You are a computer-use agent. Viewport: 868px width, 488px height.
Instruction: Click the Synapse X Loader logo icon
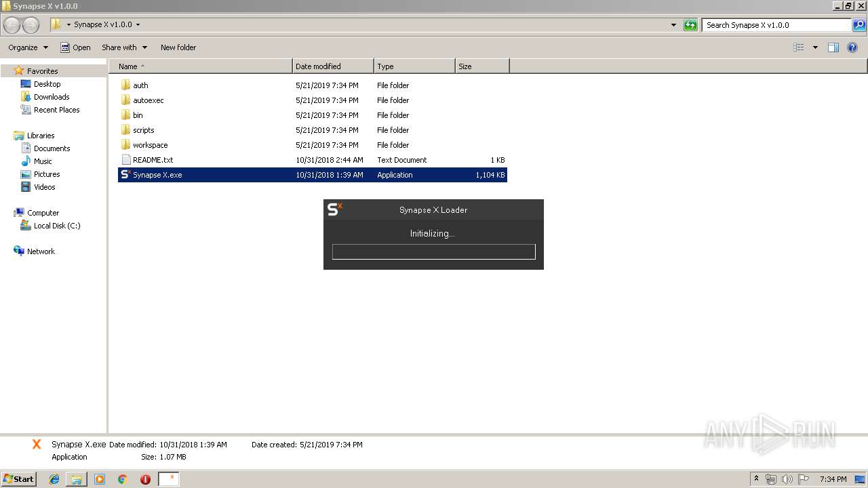(335, 209)
